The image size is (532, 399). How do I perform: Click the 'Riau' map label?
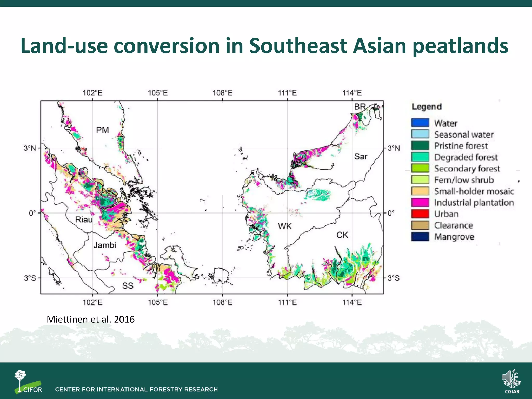click(x=84, y=220)
